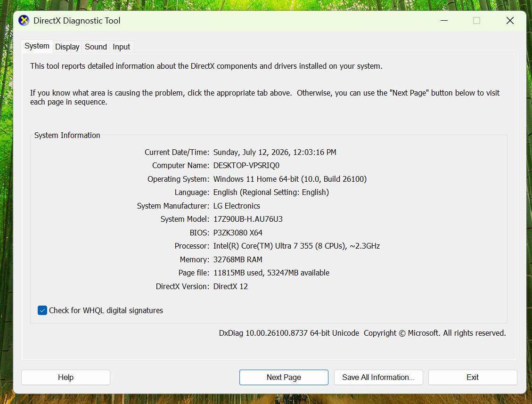
Task: Click the Current Date/Time label
Action: (177, 152)
